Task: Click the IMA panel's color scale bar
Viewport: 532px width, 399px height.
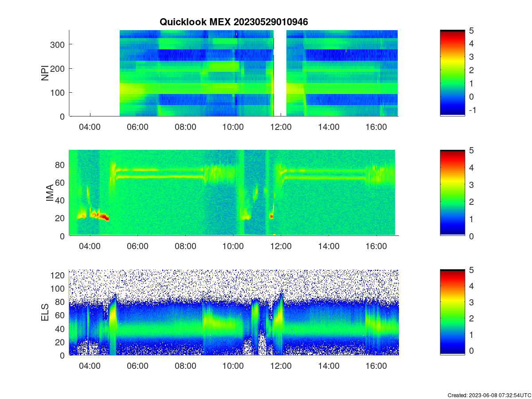Action: click(453, 193)
